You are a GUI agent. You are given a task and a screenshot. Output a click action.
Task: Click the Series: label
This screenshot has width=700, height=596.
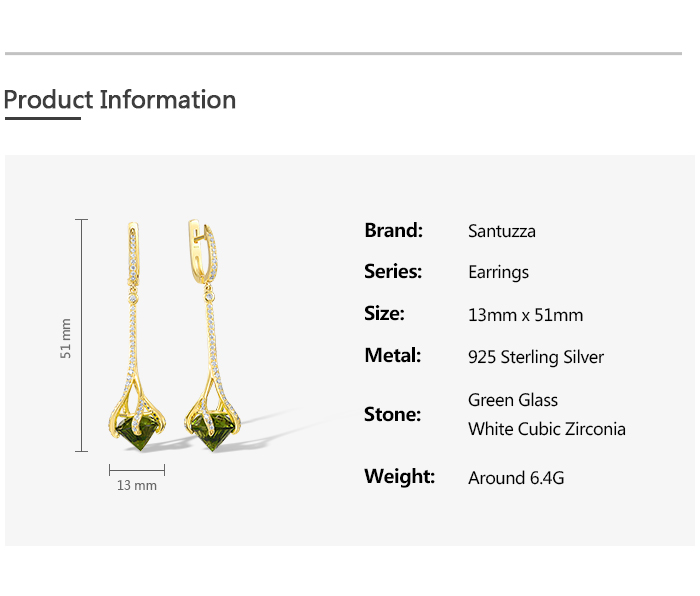point(393,271)
